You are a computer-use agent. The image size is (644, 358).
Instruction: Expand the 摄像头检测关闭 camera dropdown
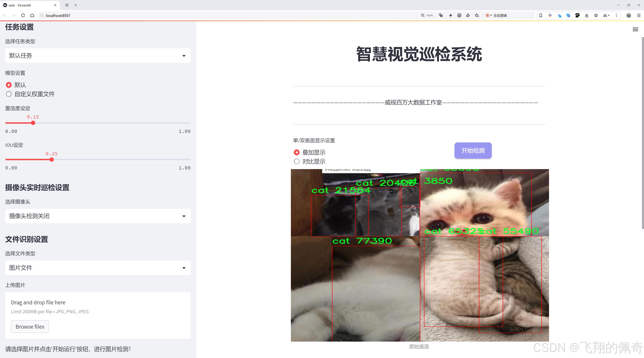point(98,216)
